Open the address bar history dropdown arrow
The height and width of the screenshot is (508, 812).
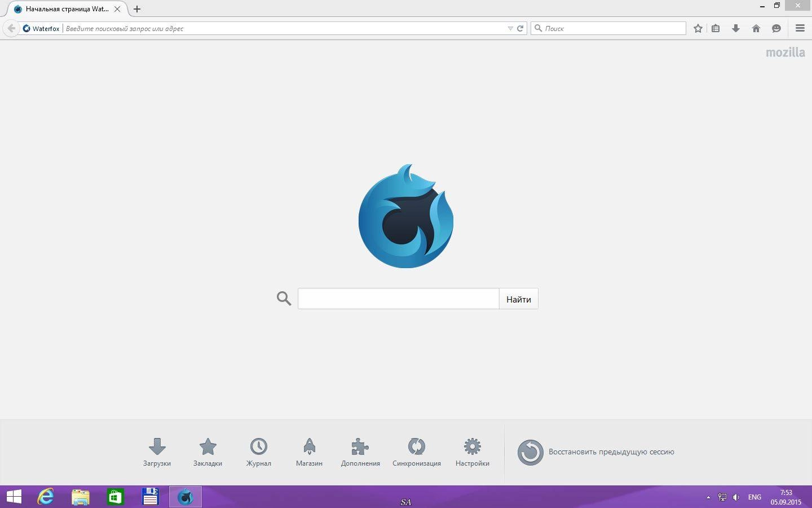click(510, 28)
